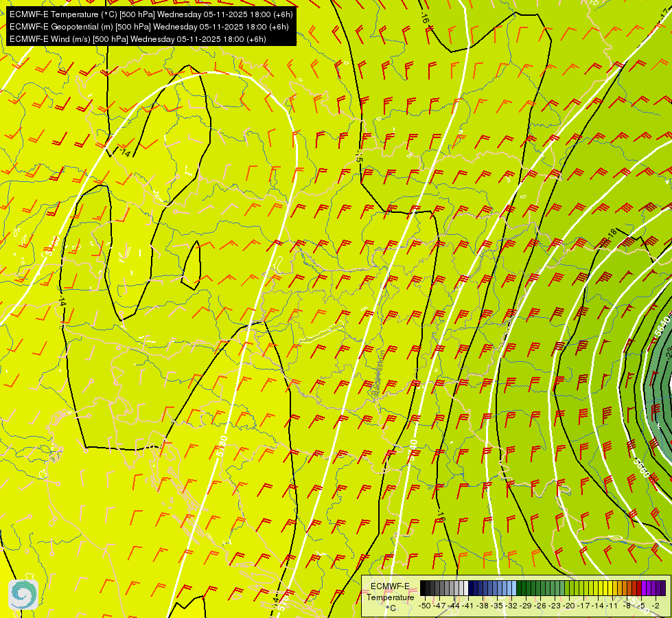Screen dimensions: 672x618
Task: Click the -2 value on the temperature legend
Action: click(656, 606)
